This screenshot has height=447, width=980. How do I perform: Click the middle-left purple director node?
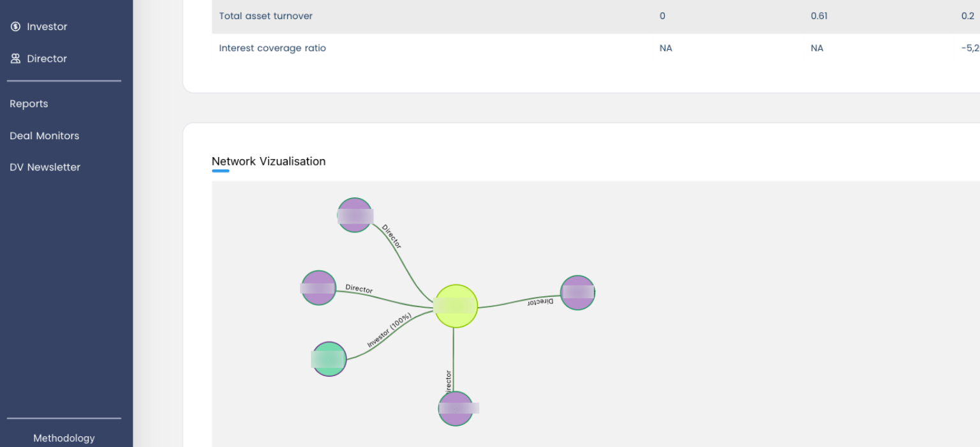pyautogui.click(x=317, y=288)
